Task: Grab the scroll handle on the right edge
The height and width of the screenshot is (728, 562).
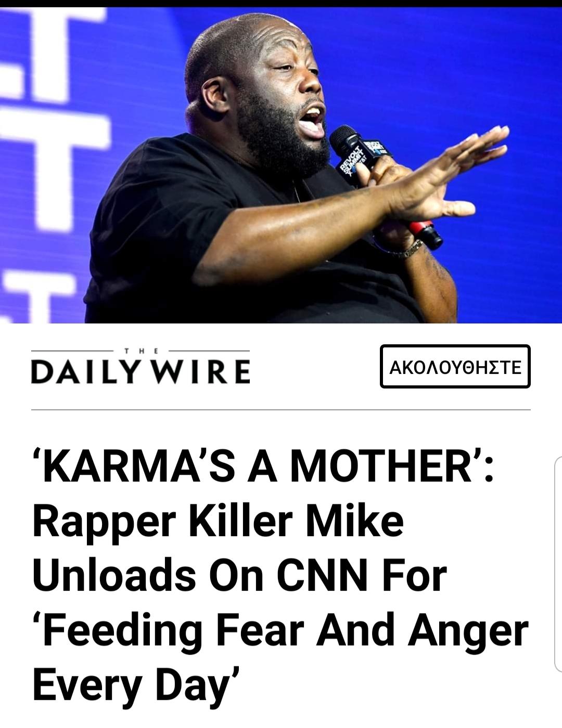Action: [558, 564]
